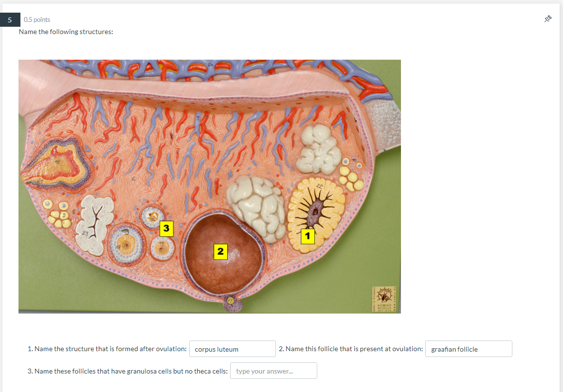The image size is (563, 392).
Task: Click the "0.5 points" label
Action: [37, 20]
